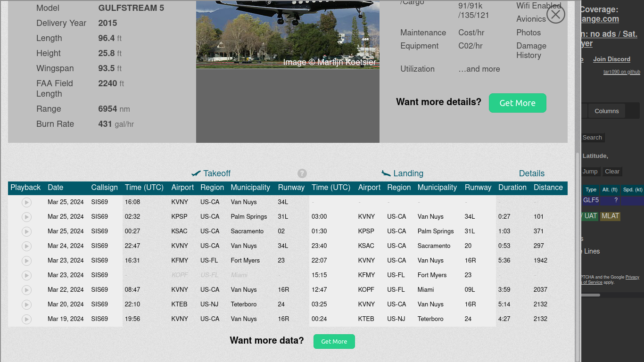
Task: Play back the Mar 25 16:08 flight
Action: [26, 202]
